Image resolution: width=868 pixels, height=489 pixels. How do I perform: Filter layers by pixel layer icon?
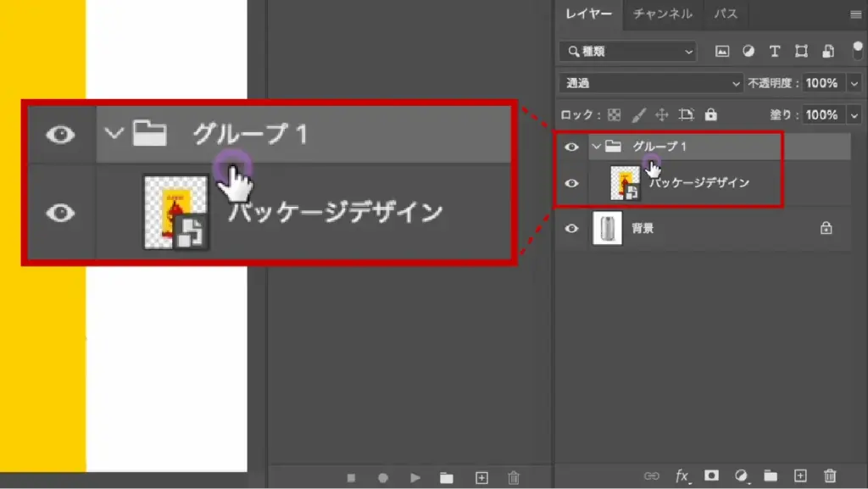click(722, 51)
